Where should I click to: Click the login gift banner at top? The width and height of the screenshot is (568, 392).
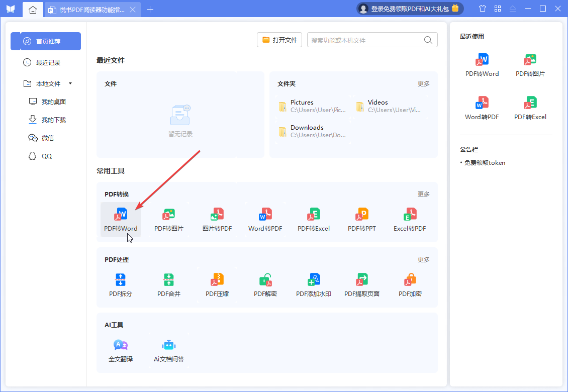click(410, 8)
